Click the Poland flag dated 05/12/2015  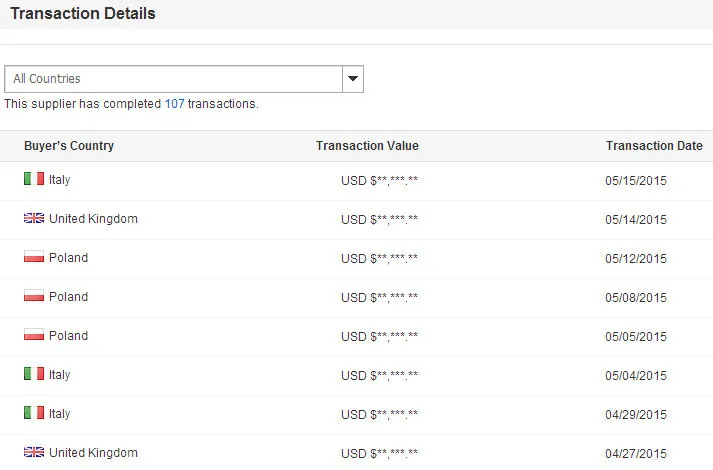pos(34,258)
